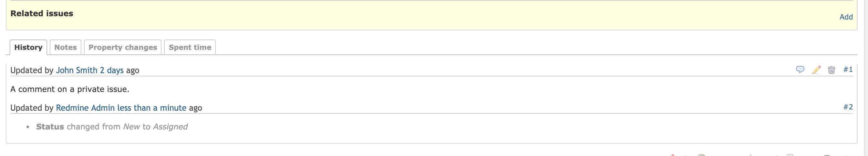Open John Smith's user profile
This screenshot has height=156, width=868.
point(77,70)
